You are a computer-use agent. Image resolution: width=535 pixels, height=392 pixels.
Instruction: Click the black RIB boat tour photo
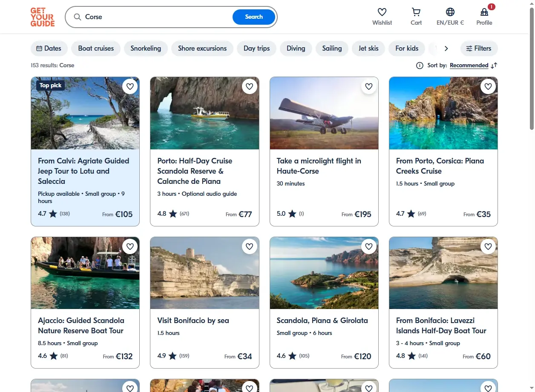click(x=85, y=273)
